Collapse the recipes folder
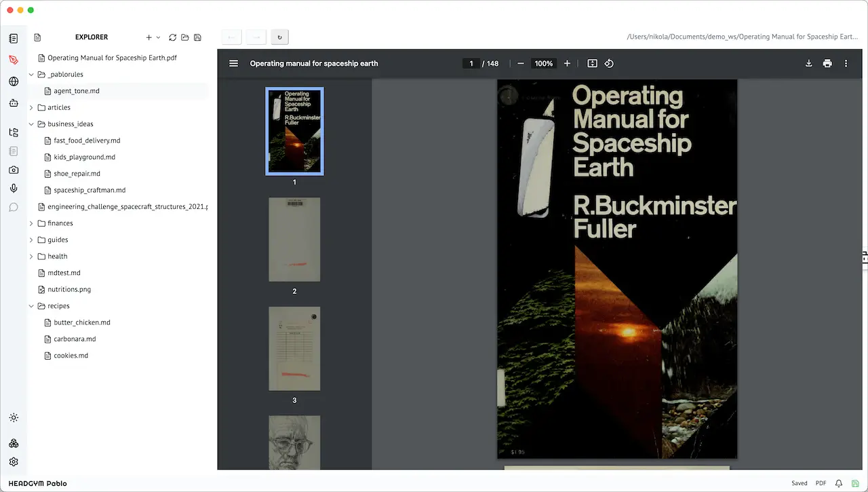The image size is (868, 492). (31, 306)
